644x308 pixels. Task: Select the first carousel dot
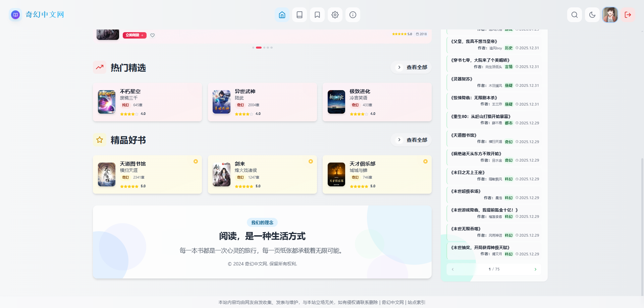pyautogui.click(x=253, y=48)
